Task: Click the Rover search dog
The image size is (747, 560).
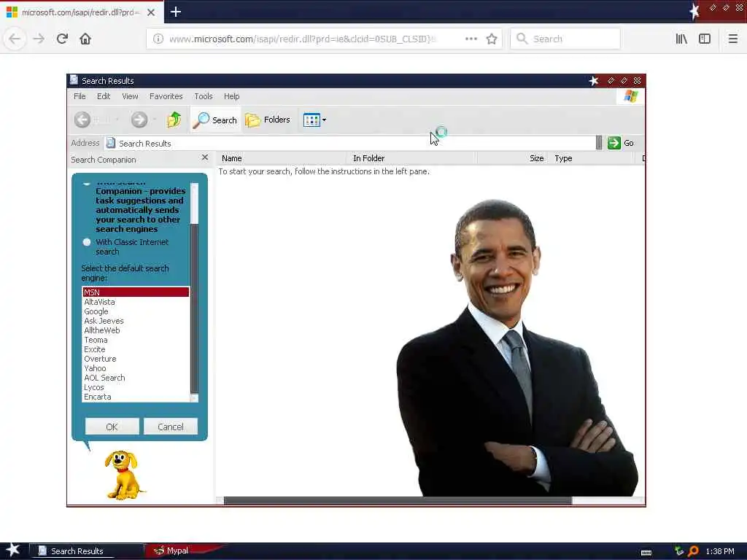Action: (124, 475)
